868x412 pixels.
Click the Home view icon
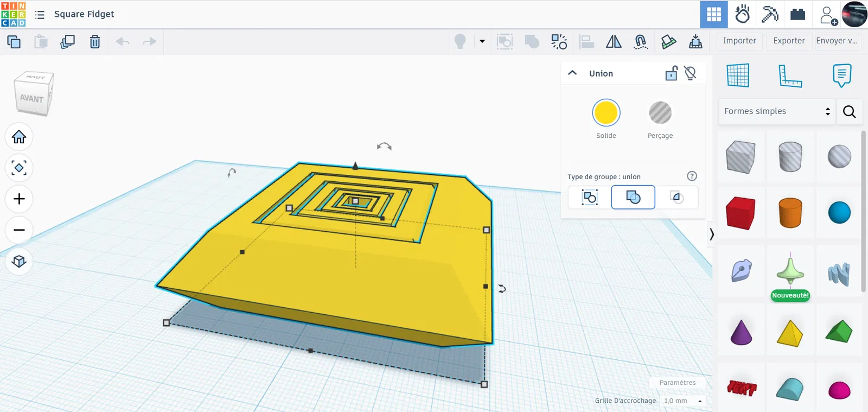19,137
